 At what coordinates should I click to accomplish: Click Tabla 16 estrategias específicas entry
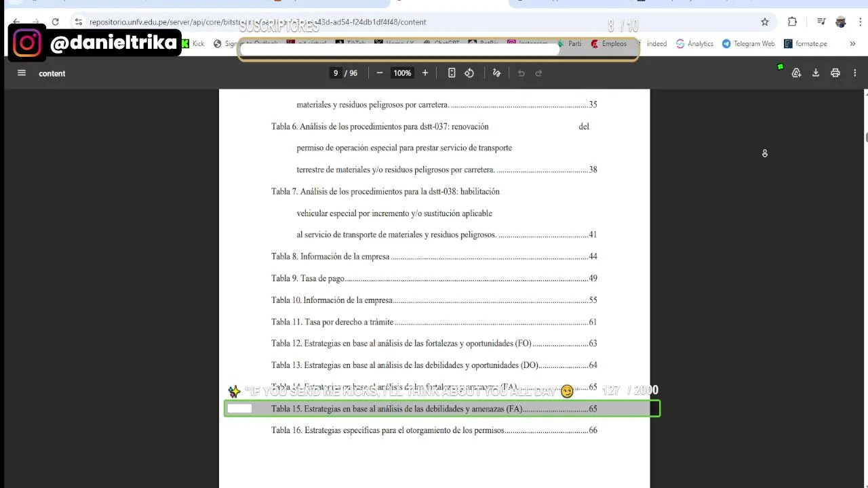coord(434,430)
